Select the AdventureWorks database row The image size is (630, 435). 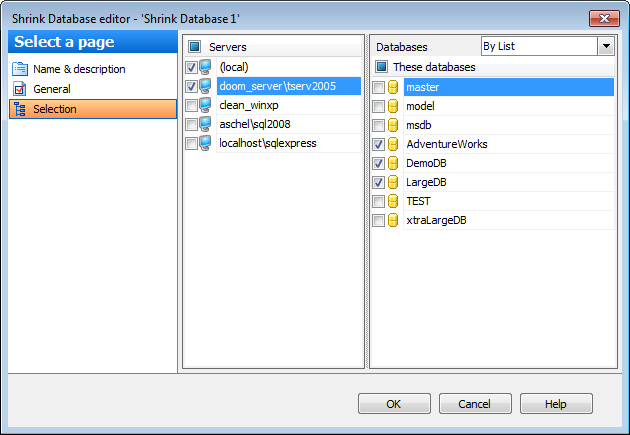point(509,144)
